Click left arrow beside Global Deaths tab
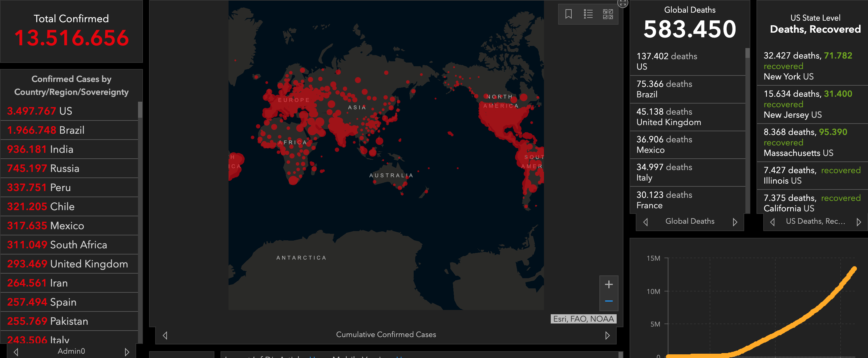868x358 pixels. 645,222
